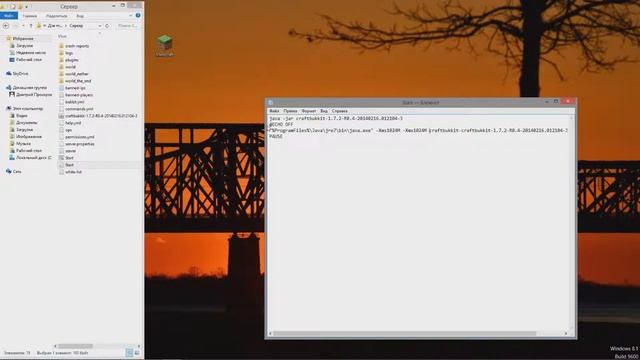Open the Notepad Вид menu
The image size is (640, 360).
pos(324,111)
